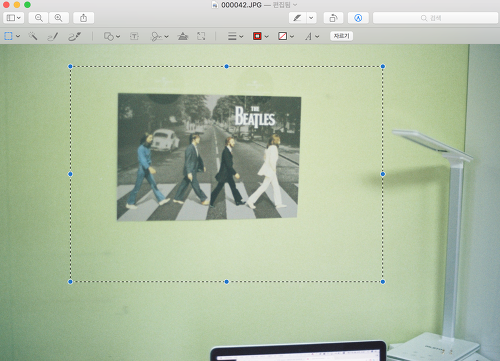This screenshot has height=361, width=500.
Task: Click the crop (자르기) button
Action: click(x=341, y=36)
